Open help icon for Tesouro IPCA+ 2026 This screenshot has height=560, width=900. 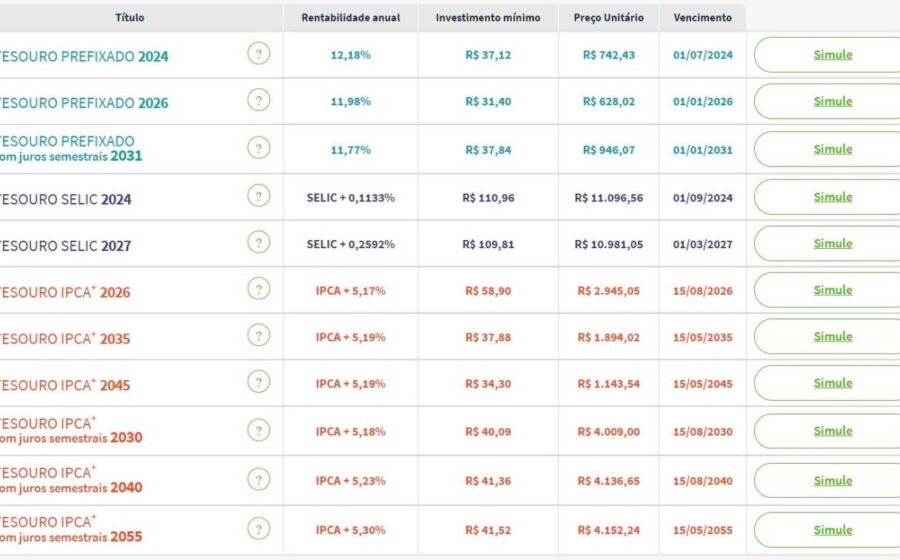[x=258, y=289]
